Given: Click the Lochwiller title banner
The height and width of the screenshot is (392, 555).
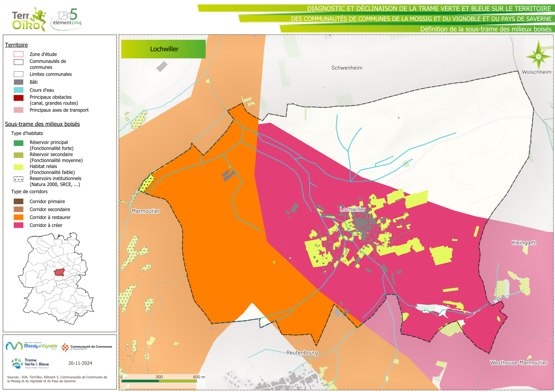Looking at the screenshot, I should (x=163, y=49).
